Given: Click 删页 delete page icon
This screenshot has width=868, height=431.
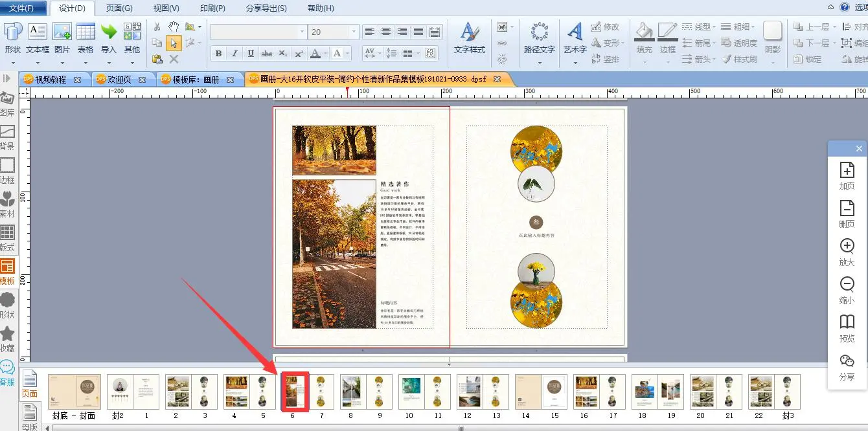Looking at the screenshot, I should pyautogui.click(x=847, y=213).
